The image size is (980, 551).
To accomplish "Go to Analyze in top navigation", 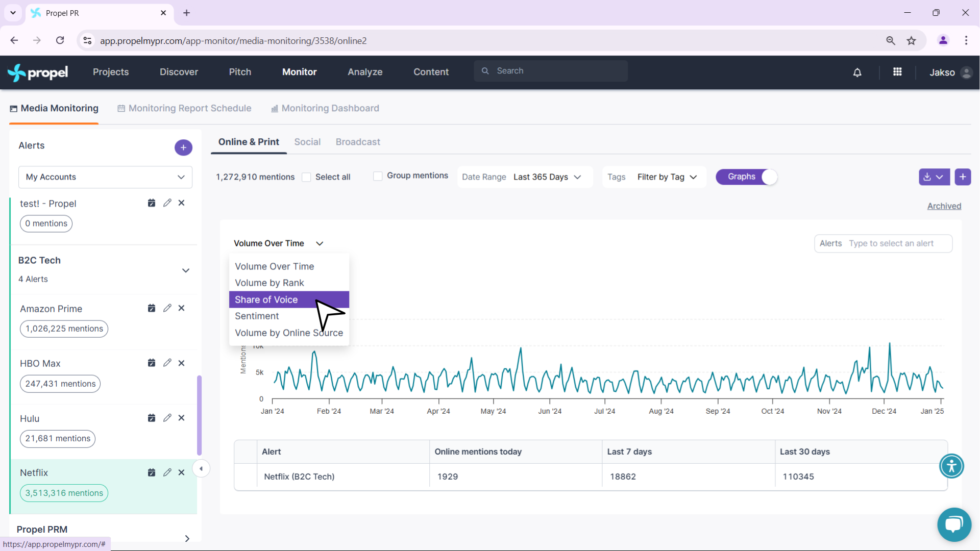I will pyautogui.click(x=365, y=72).
